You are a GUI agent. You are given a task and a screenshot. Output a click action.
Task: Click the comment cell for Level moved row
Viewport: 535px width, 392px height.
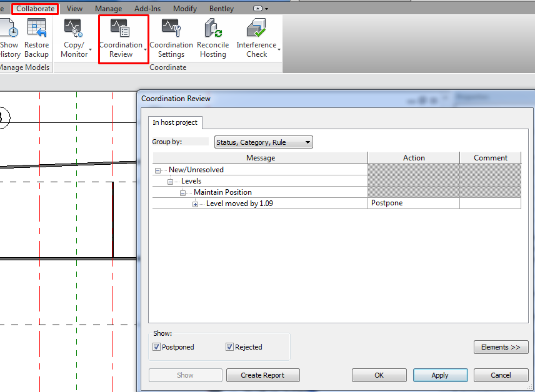[490, 203]
